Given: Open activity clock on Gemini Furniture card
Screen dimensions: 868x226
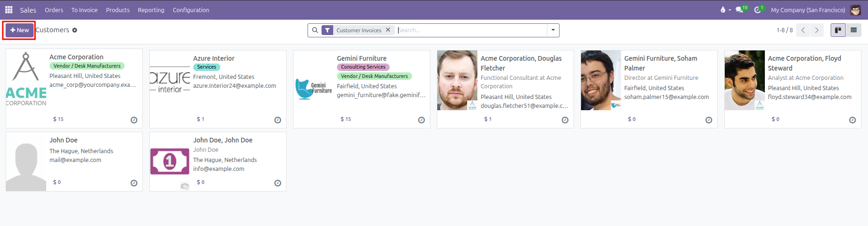Looking at the screenshot, I should click(421, 120).
